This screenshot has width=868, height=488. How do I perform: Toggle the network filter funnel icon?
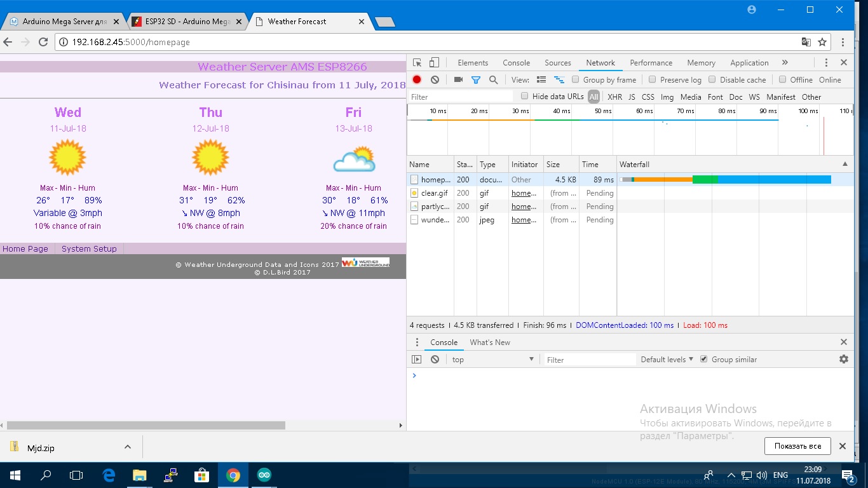475,80
